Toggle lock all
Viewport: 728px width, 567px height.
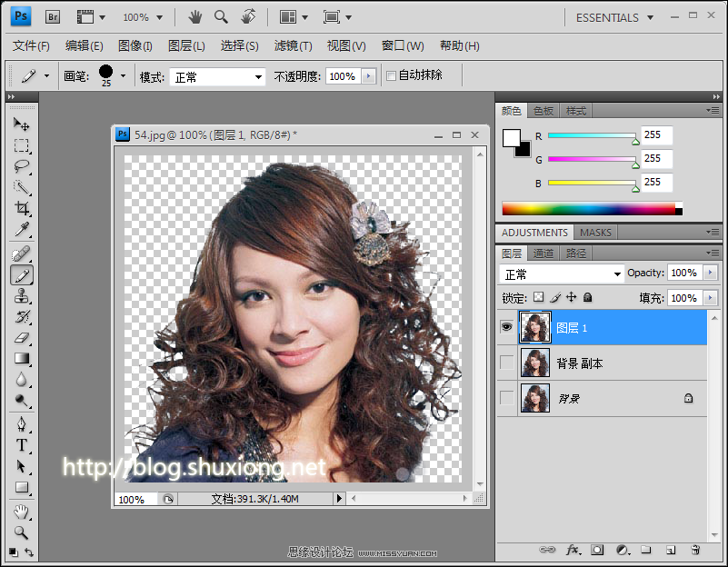[x=588, y=297]
